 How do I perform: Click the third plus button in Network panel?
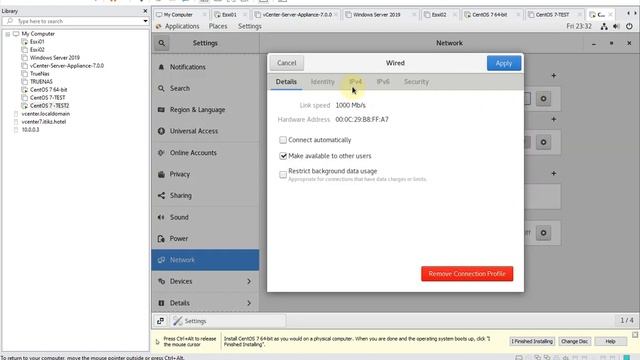[553, 173]
